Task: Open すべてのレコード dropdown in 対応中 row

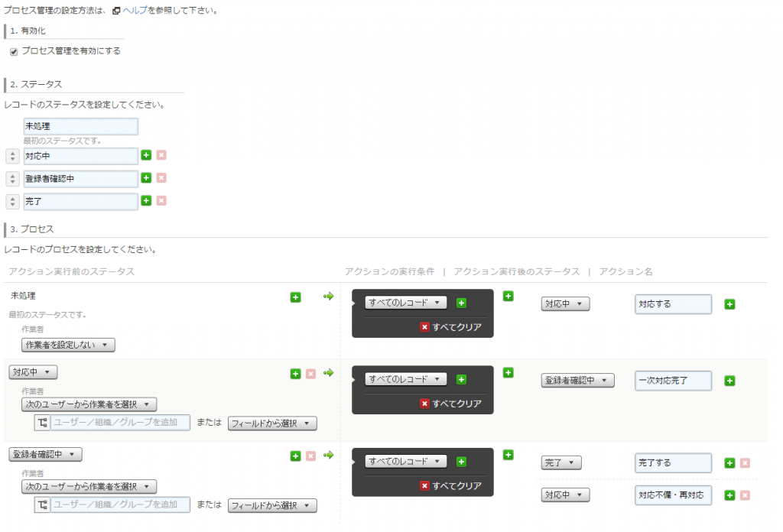Action: click(x=405, y=379)
